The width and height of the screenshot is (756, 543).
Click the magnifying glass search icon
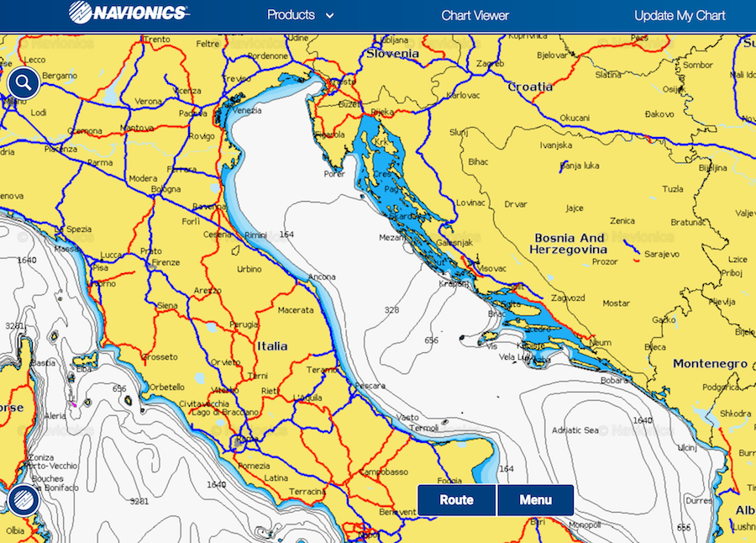24,82
